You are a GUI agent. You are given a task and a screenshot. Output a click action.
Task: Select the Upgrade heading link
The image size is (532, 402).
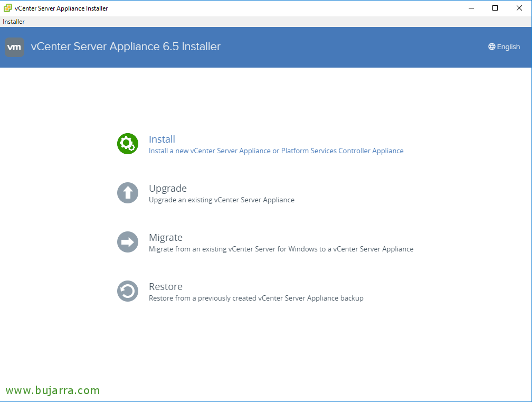[x=168, y=189]
